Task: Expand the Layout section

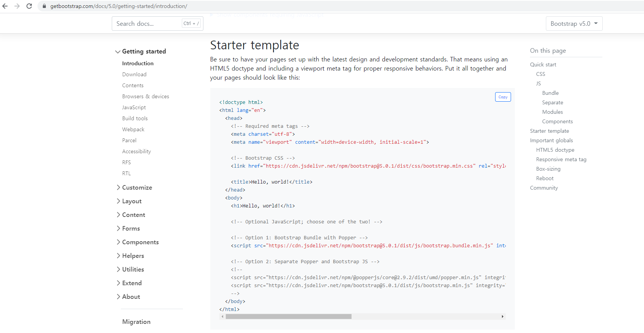Action: (x=129, y=201)
